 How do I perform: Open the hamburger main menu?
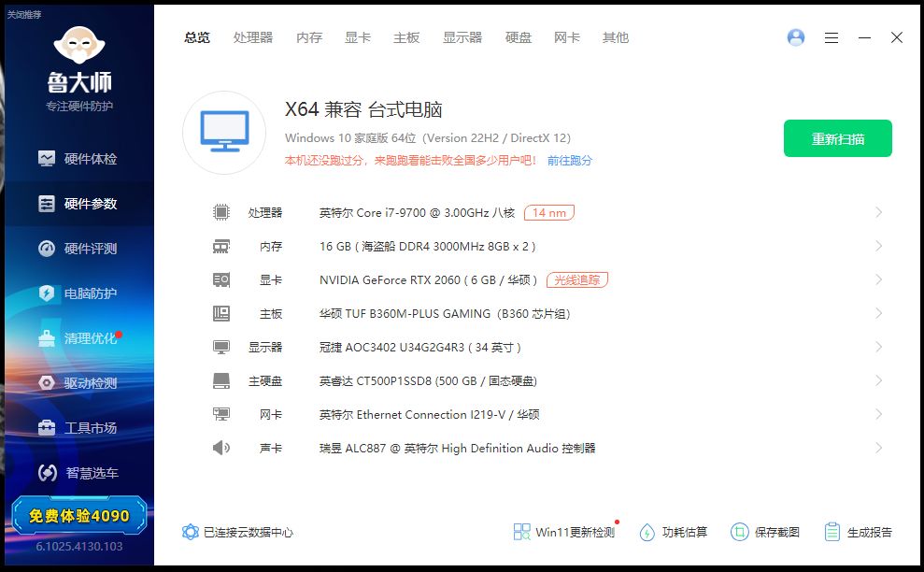[832, 37]
